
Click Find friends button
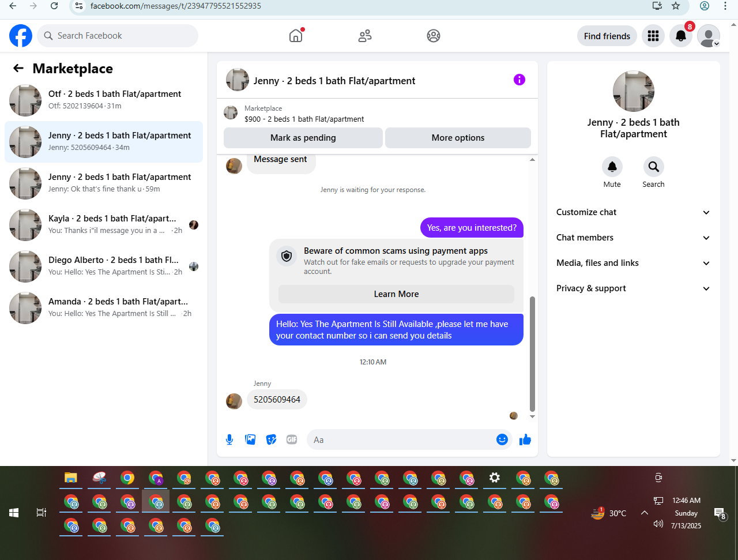point(607,36)
